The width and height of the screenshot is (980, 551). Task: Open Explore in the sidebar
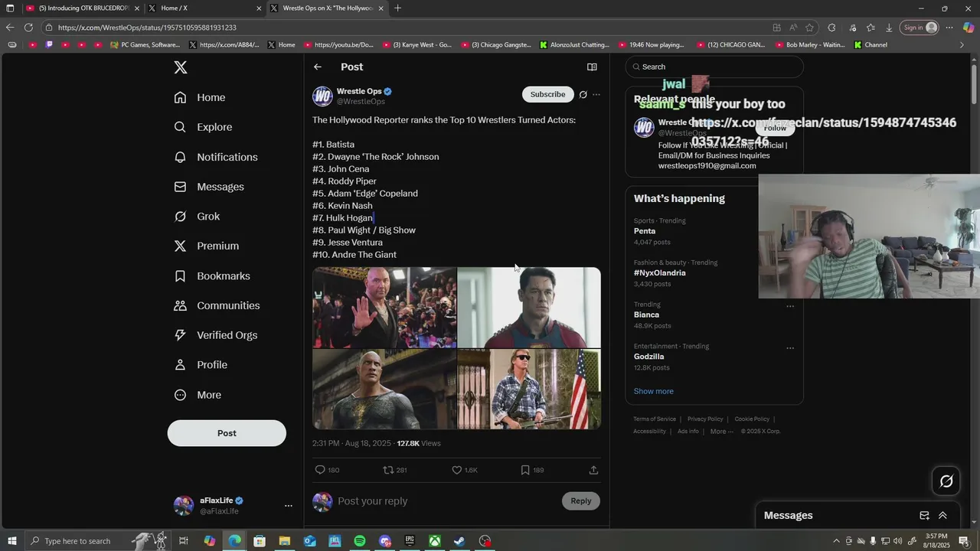point(203,127)
